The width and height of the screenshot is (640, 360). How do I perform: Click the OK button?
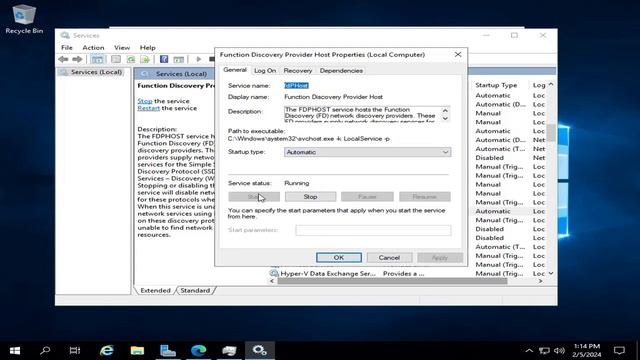pos(339,258)
